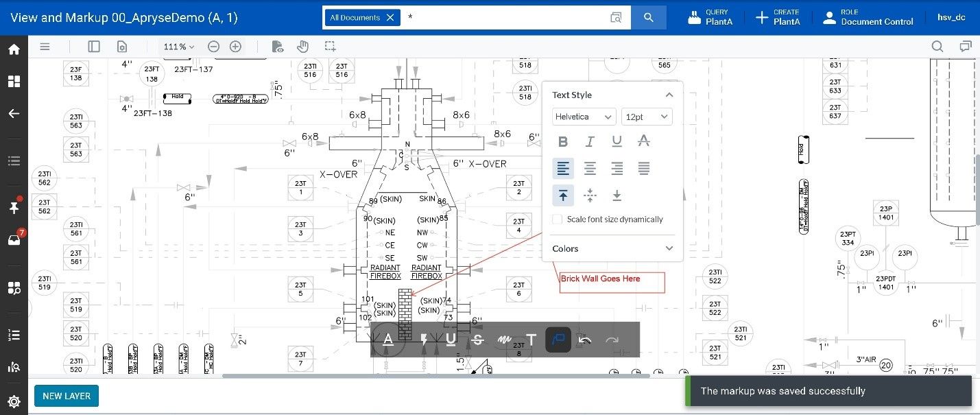Click the search-list icon in sidebar
Image resolution: width=980 pixels, height=415 pixels.
14,368
